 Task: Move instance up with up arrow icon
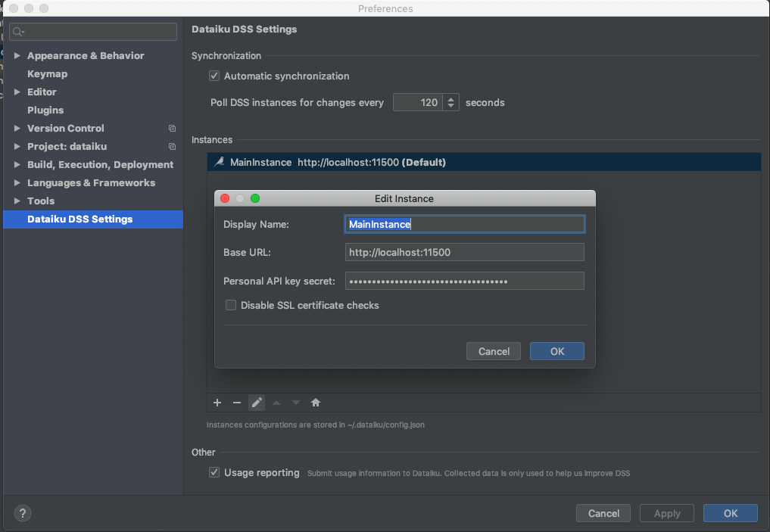point(276,403)
